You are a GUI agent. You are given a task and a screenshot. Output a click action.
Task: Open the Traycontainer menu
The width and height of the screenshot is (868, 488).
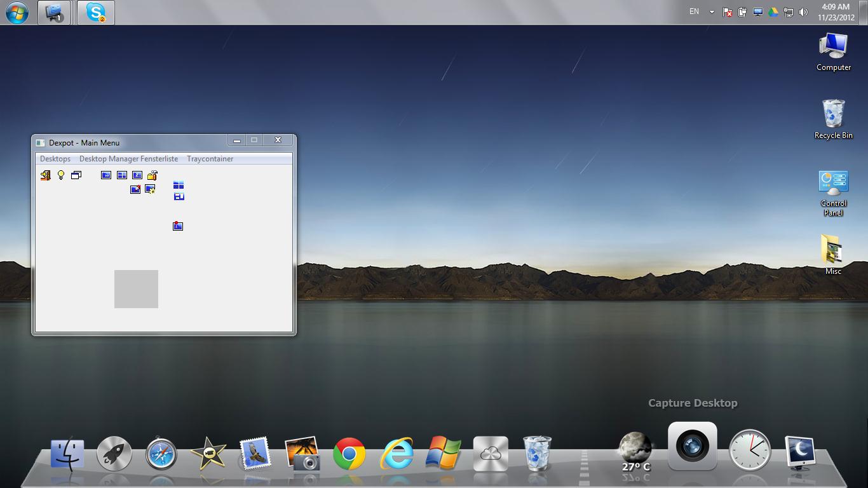[210, 158]
